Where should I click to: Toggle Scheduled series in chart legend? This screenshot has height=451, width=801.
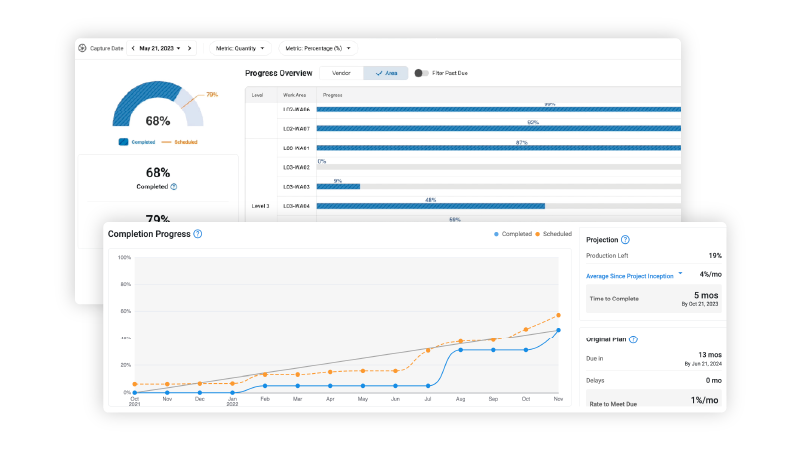click(553, 234)
